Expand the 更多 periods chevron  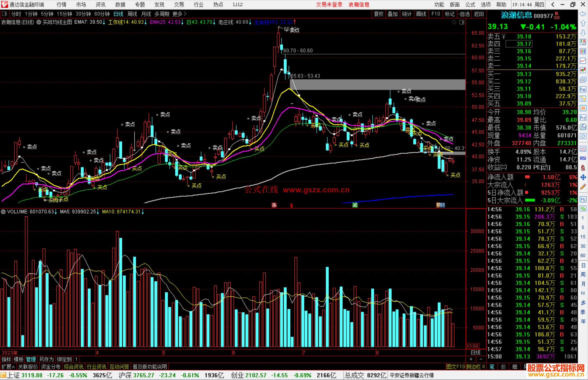point(185,14)
